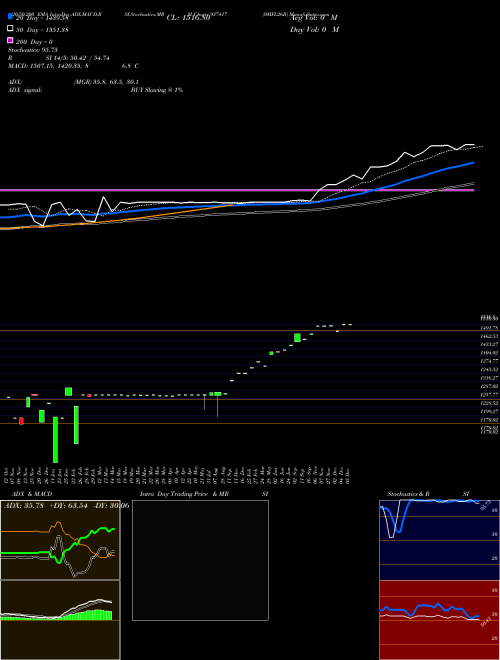This screenshot has width=500, height=660.
Task: Select the '50 Day - 1351.38' legend text
Action: pos(43,30)
